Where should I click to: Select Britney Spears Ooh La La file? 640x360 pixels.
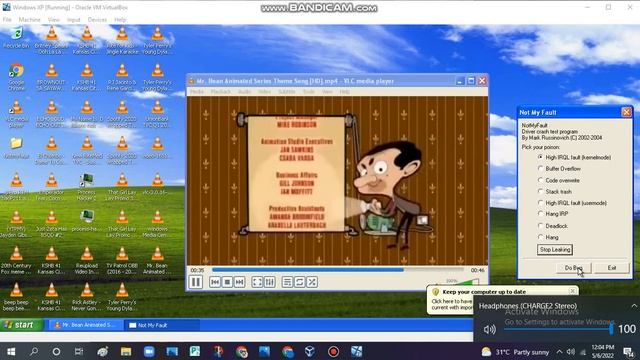coord(51,40)
